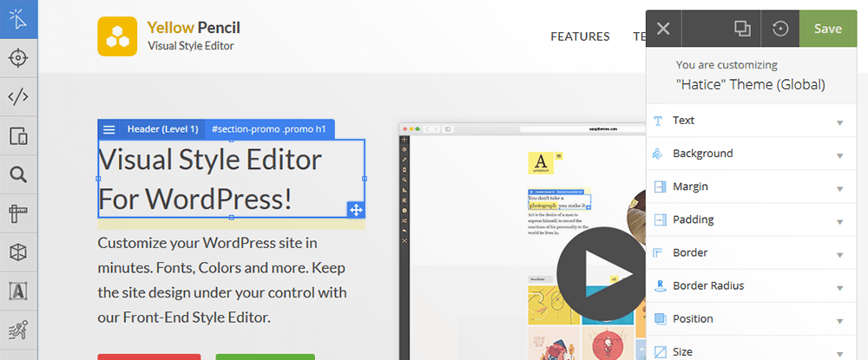Screen dimensions: 868x360
Task: Open the text design tool icon
Action: tap(18, 291)
